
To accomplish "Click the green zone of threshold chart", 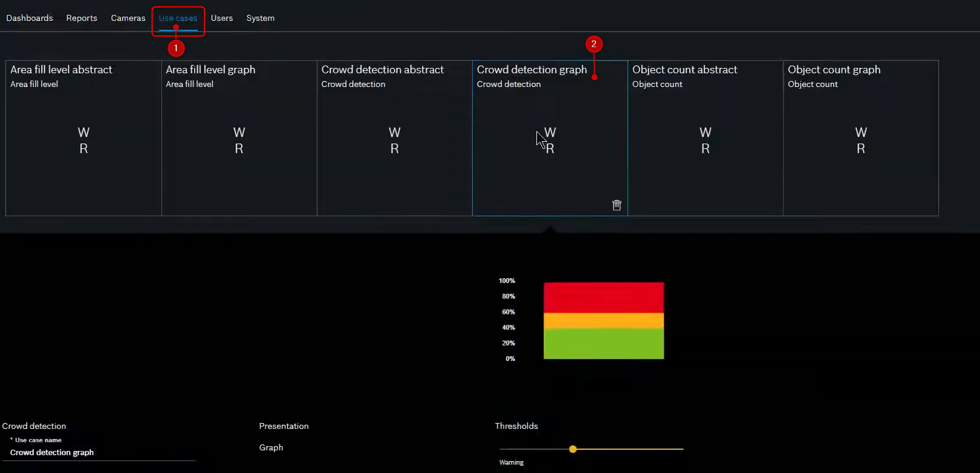I will coord(603,344).
